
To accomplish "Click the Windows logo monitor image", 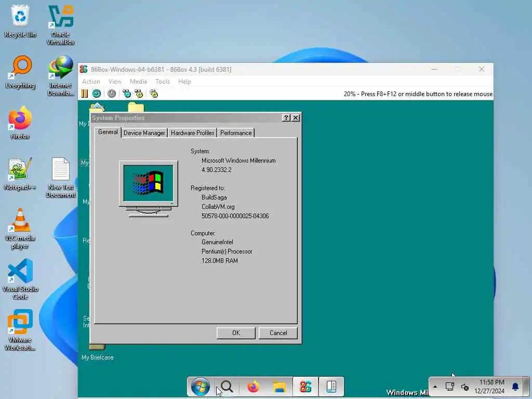I will (149, 189).
